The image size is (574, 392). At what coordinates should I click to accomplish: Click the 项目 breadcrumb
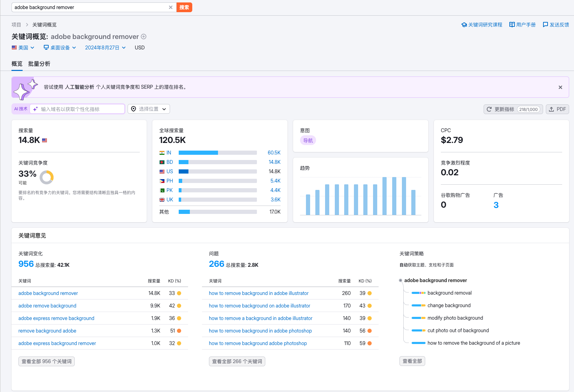pyautogui.click(x=16, y=25)
